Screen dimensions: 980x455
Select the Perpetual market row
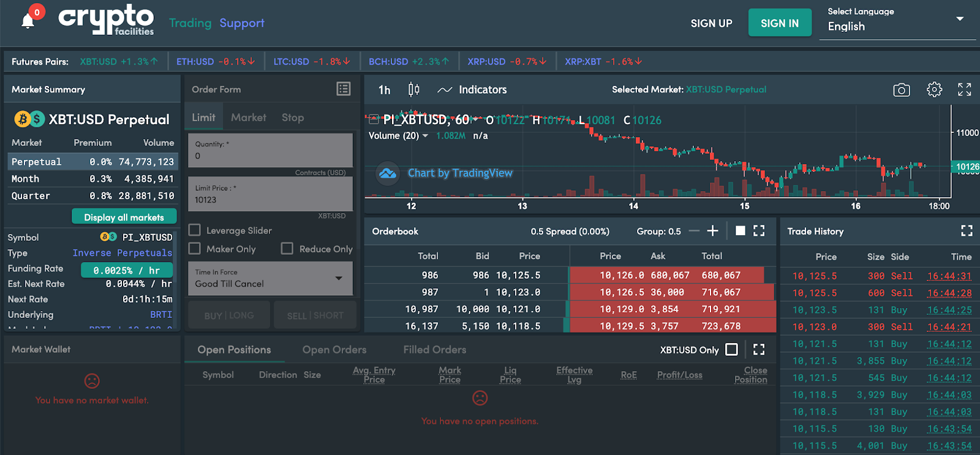pyautogui.click(x=92, y=162)
